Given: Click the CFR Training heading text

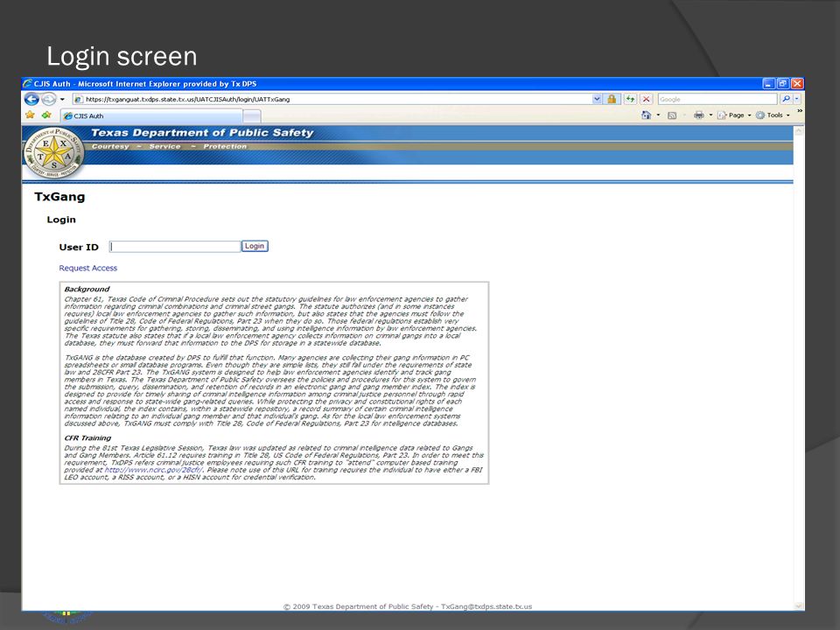Looking at the screenshot, I should (87, 437).
